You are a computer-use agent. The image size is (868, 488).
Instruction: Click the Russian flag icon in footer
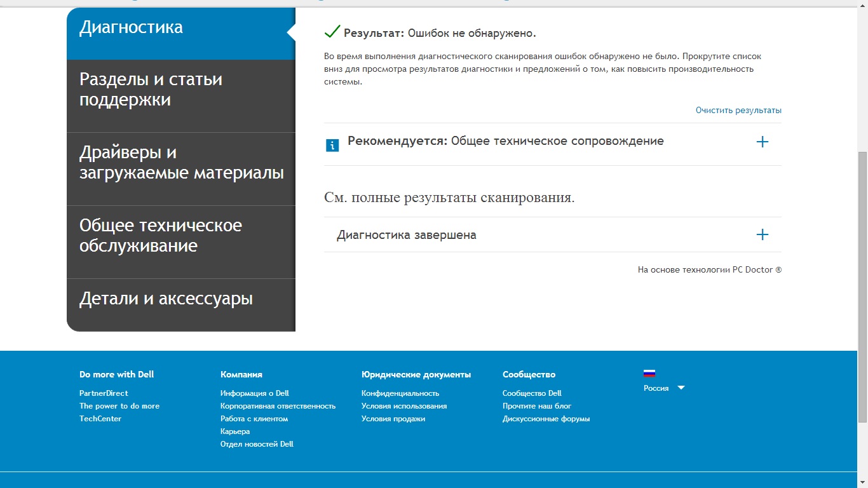coord(649,374)
